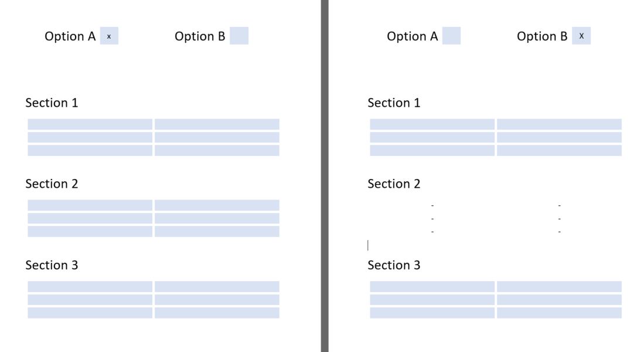Select left page Section 3 middle-row left field

pos(90,299)
